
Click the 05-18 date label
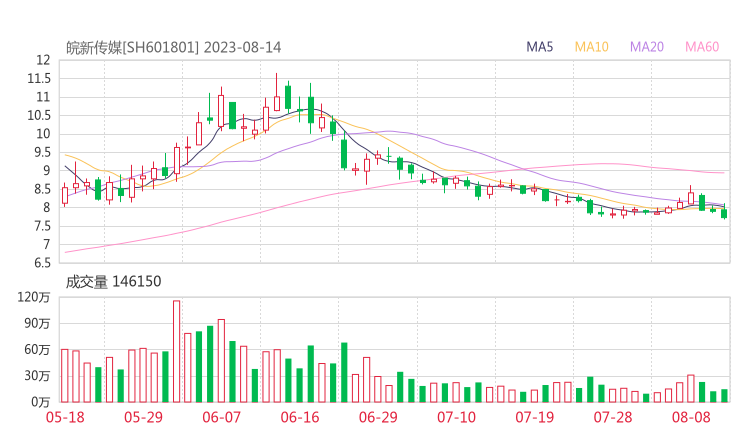pos(65,417)
